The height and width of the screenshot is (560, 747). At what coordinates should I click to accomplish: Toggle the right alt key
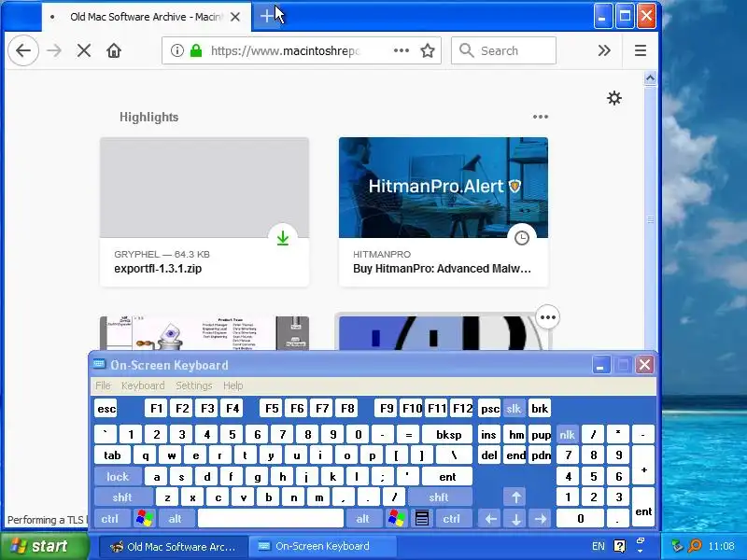pyautogui.click(x=363, y=519)
